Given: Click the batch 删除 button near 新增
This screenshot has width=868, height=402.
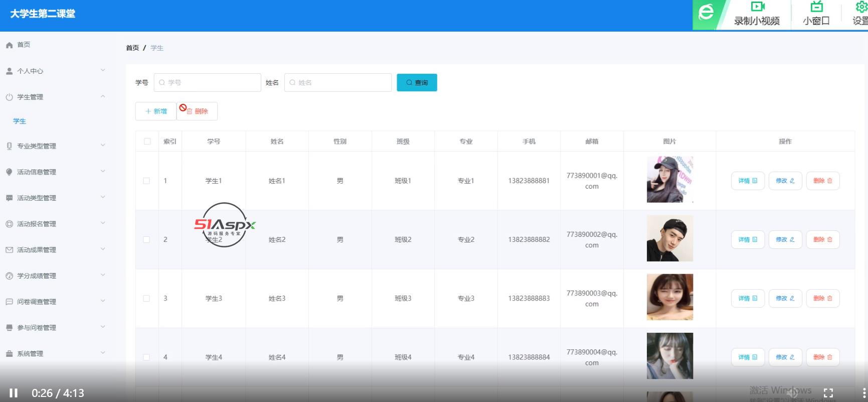Looking at the screenshot, I should [x=197, y=111].
